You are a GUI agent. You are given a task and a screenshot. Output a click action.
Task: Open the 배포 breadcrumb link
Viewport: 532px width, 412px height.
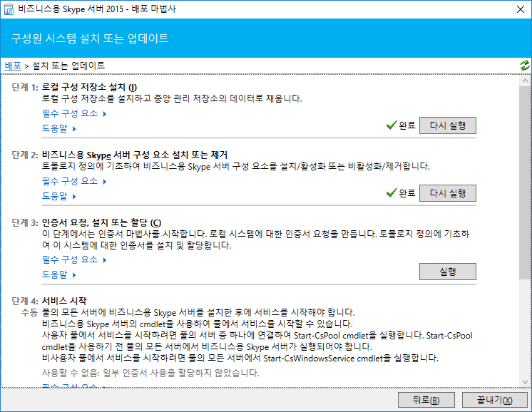(13, 66)
